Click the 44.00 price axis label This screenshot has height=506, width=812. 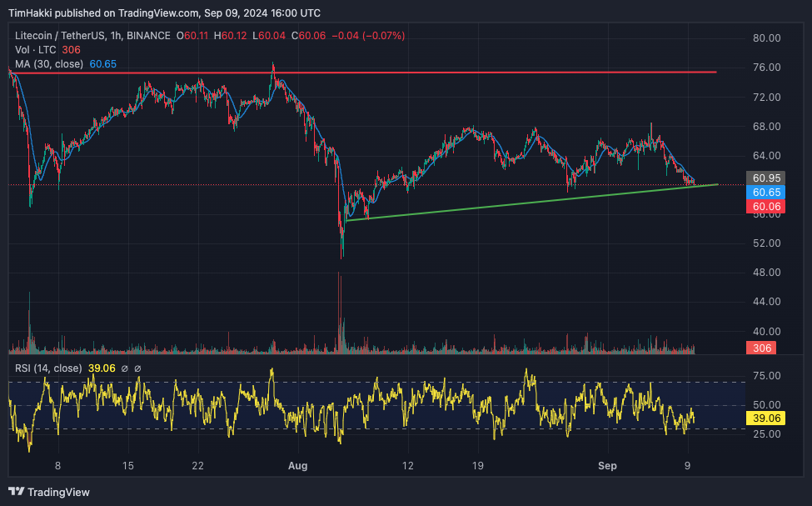click(766, 302)
